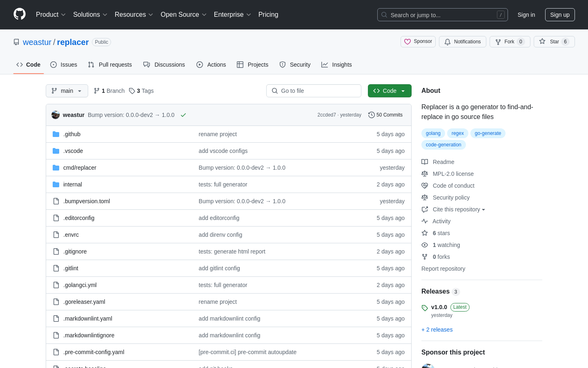Screen dimensions: 588x368
Task: Star the replacer repository
Action: (554, 42)
